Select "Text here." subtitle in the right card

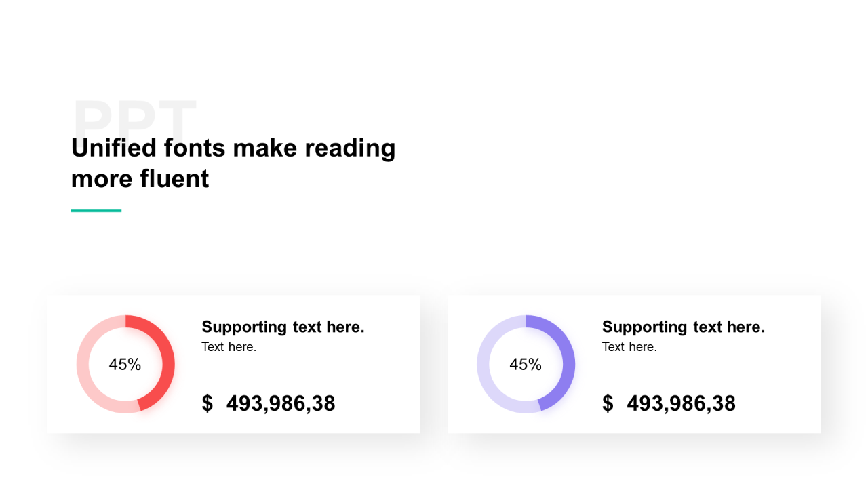coord(629,347)
